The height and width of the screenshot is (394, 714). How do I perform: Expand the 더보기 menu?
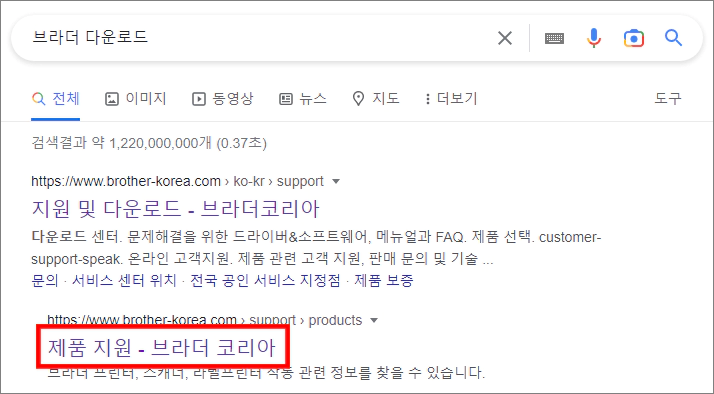pyautogui.click(x=451, y=98)
